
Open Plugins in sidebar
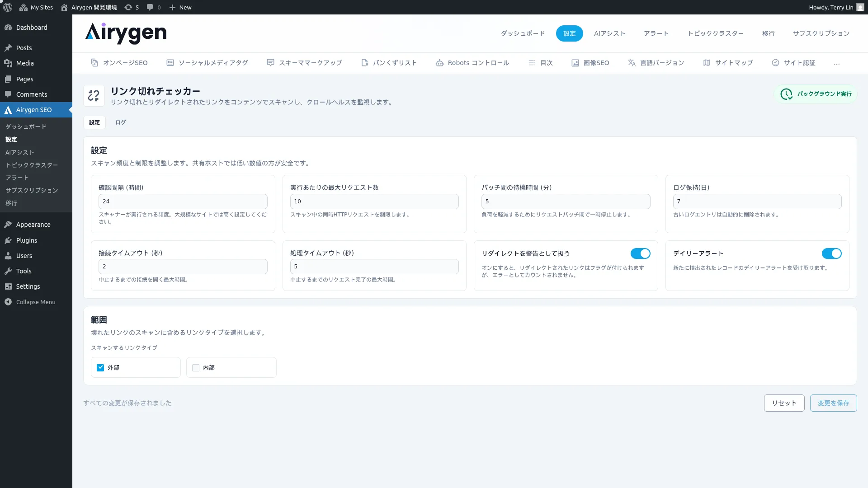[x=36, y=240]
